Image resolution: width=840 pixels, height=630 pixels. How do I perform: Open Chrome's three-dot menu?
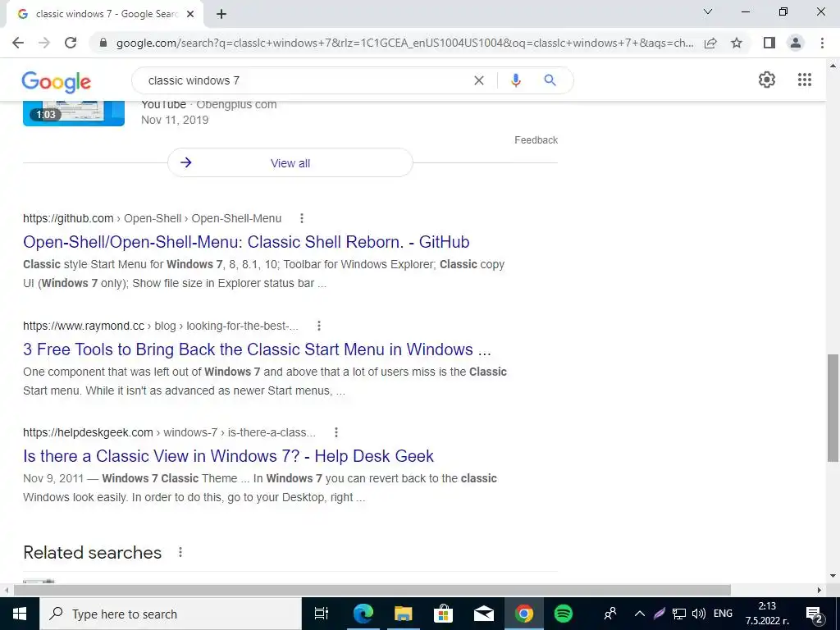click(822, 43)
